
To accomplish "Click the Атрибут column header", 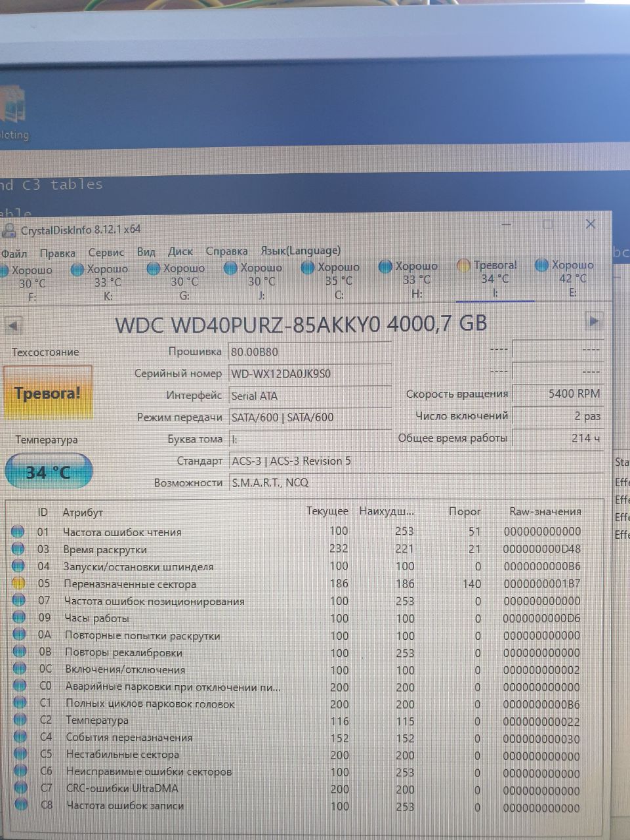I will (x=83, y=513).
